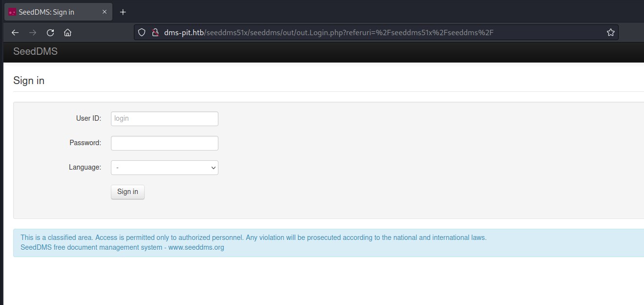This screenshot has width=644, height=305.
Task: Go back to the previous page
Action: 15,33
